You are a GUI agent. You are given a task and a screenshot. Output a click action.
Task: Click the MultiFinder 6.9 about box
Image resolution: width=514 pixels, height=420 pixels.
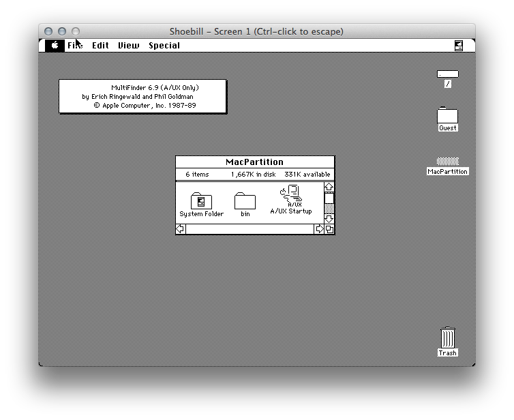(x=142, y=96)
